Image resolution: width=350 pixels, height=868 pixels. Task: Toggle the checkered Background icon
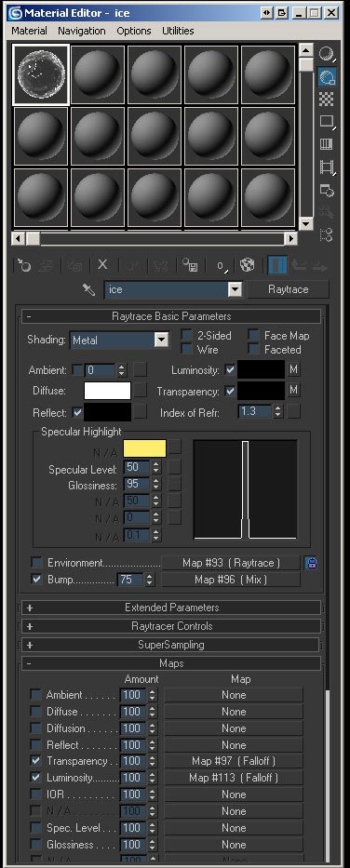pos(327,100)
